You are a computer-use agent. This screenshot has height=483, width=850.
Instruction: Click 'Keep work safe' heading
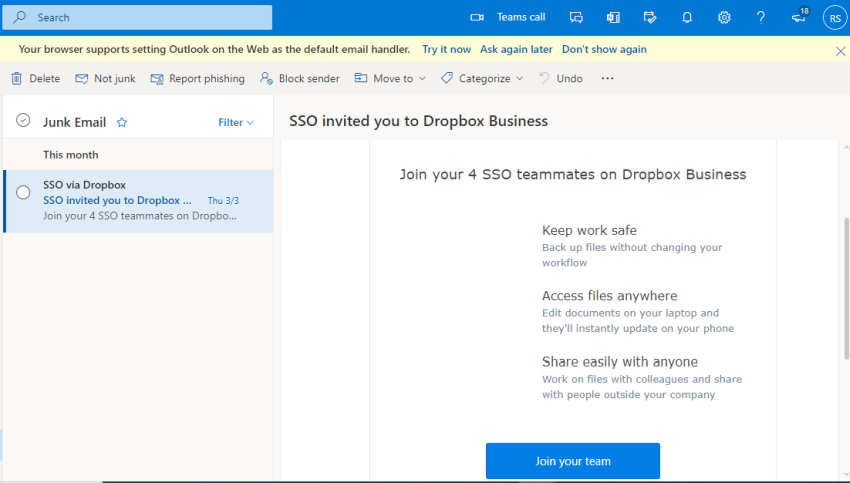(589, 230)
